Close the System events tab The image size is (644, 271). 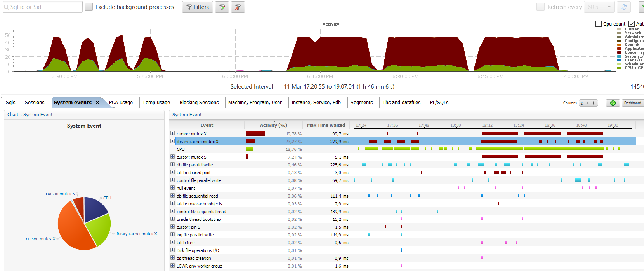tap(97, 103)
